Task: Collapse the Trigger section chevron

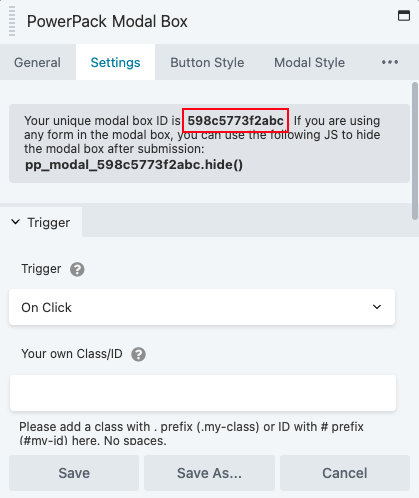Action: [16, 222]
